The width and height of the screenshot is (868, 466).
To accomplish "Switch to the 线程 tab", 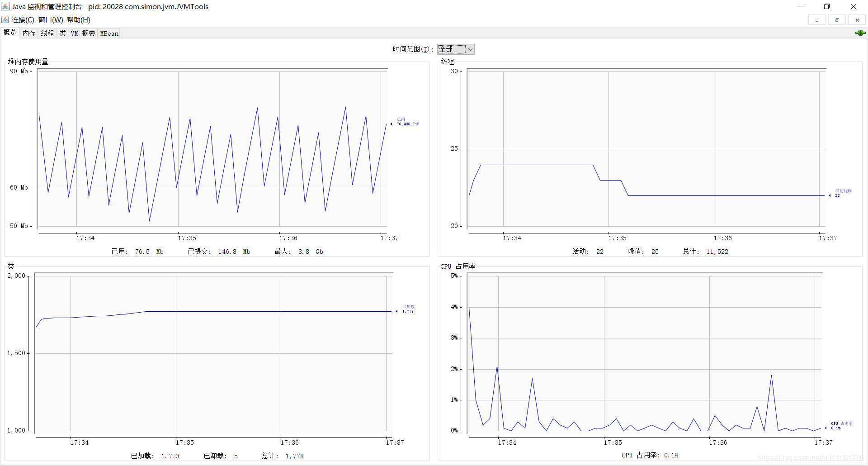I will pos(47,33).
